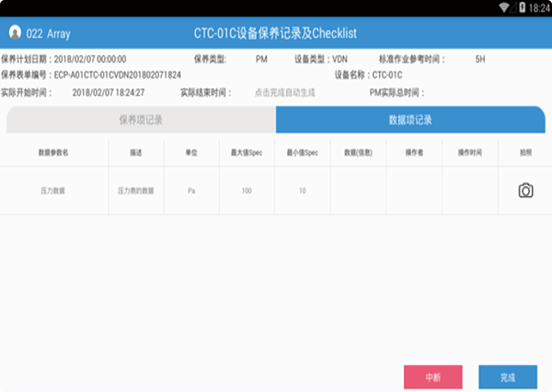
Task: Tap the camera icon for 压力数据 row
Action: [x=525, y=190]
